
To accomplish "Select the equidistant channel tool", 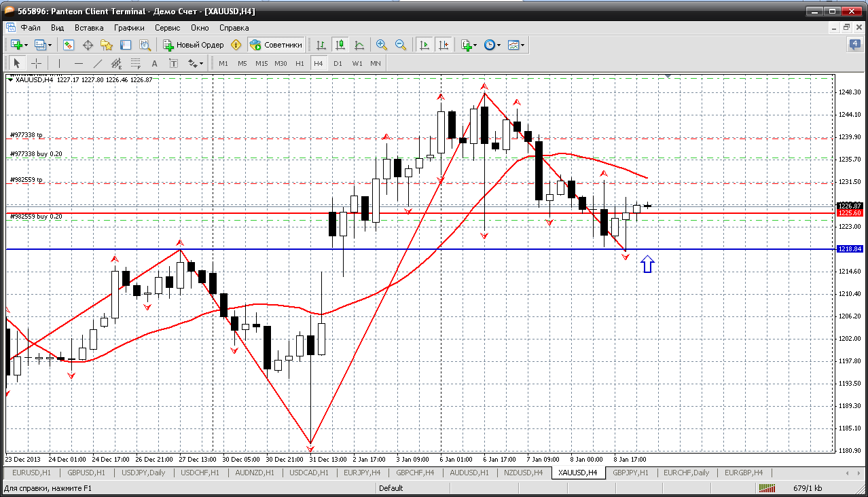I will [x=117, y=63].
